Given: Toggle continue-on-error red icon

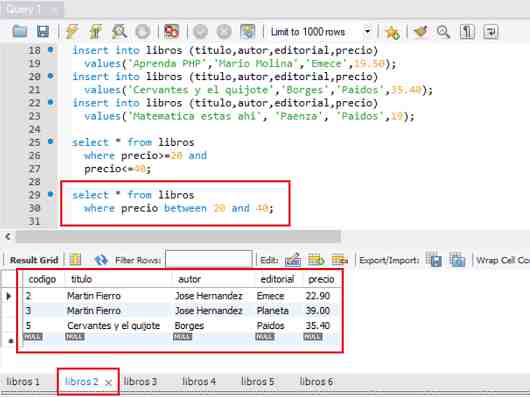Looking at the screenshot, I should coord(171,32).
